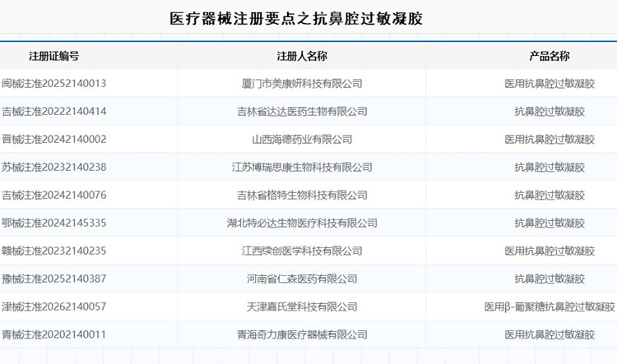Click registrant 江苏博瑞思康生物科技有限公司

click(302, 167)
